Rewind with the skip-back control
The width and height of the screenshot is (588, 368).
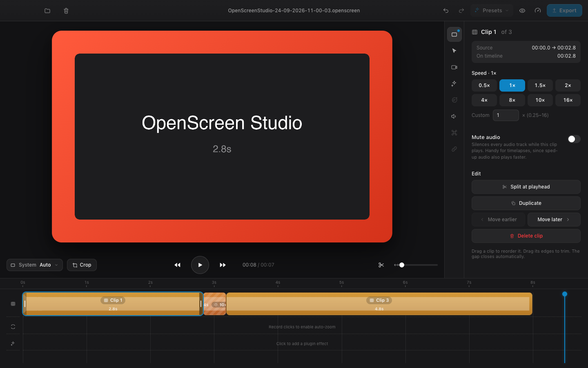click(177, 265)
